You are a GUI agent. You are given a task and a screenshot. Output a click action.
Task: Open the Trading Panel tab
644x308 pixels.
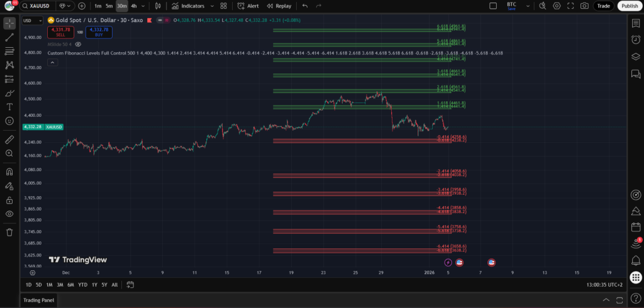tap(39, 300)
